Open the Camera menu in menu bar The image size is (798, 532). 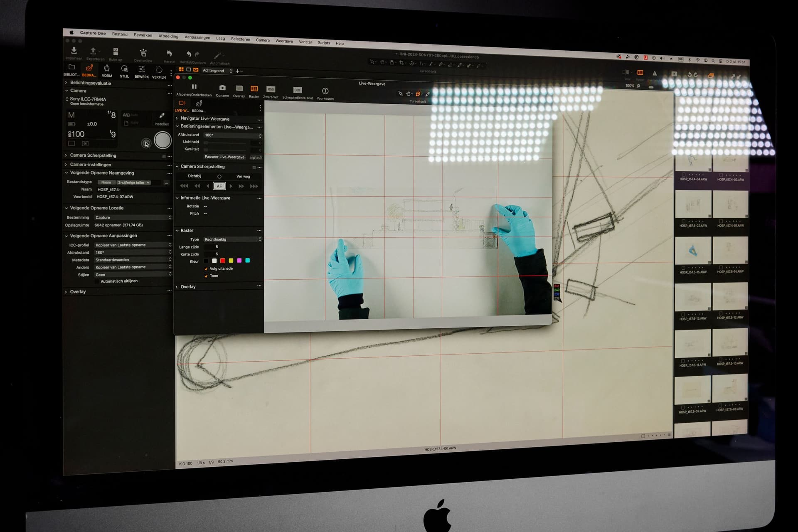tap(263, 40)
